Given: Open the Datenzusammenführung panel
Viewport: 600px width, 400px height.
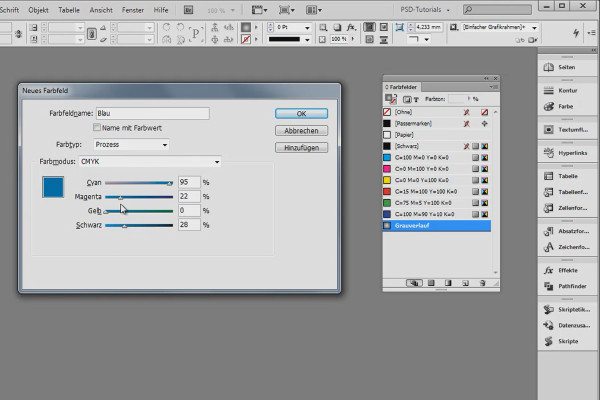Looking at the screenshot, I should click(x=566, y=326).
